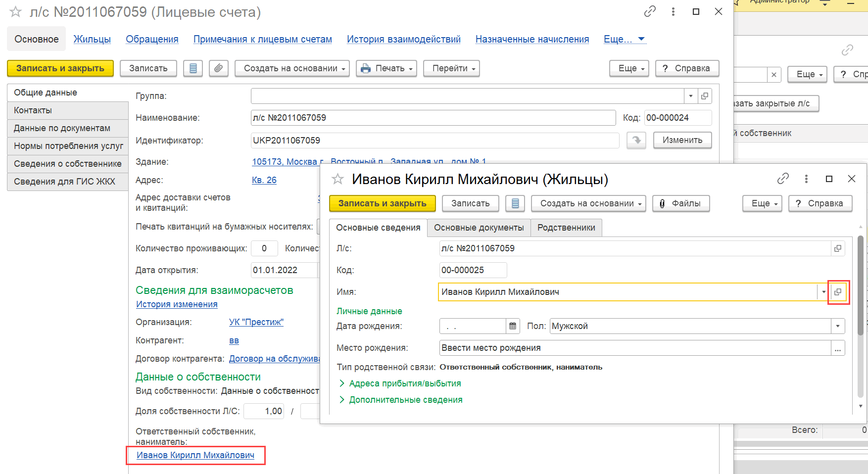The width and height of the screenshot is (868, 474).
Task: Open Создать на основании in Жильцы window
Action: pyautogui.click(x=588, y=203)
